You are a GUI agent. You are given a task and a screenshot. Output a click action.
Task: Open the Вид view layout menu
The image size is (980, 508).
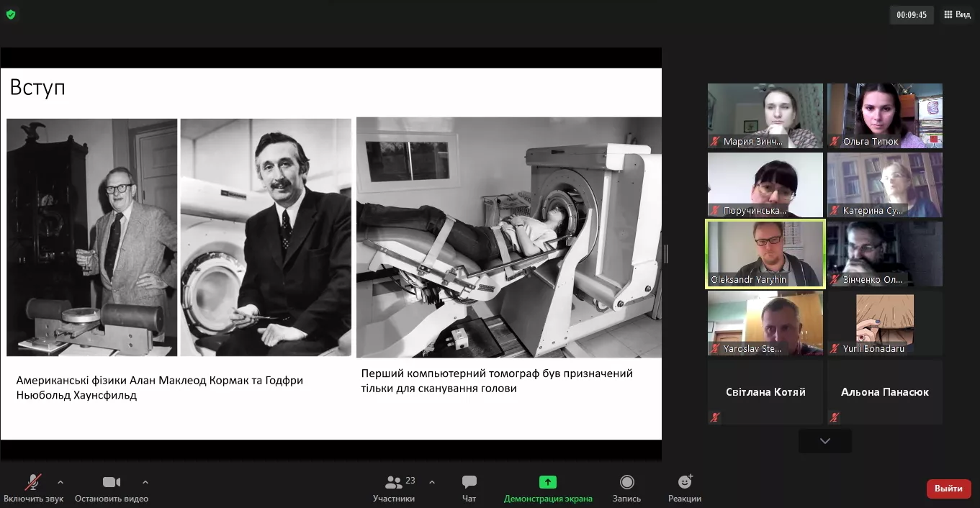[x=957, y=14]
